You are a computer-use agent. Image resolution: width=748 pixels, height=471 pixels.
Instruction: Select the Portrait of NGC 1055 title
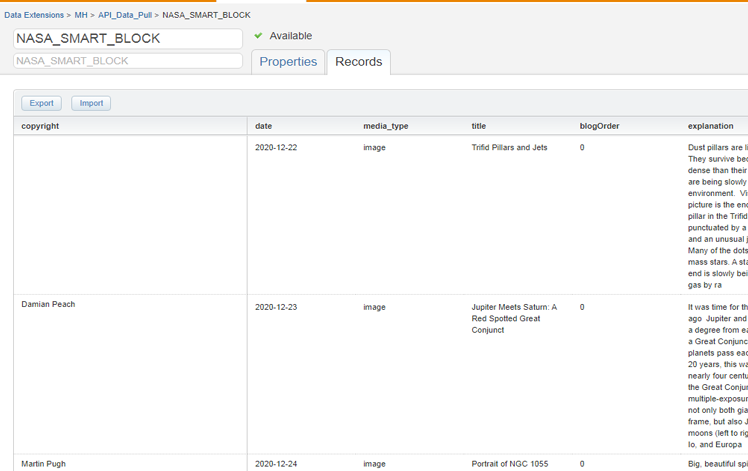pos(510,464)
